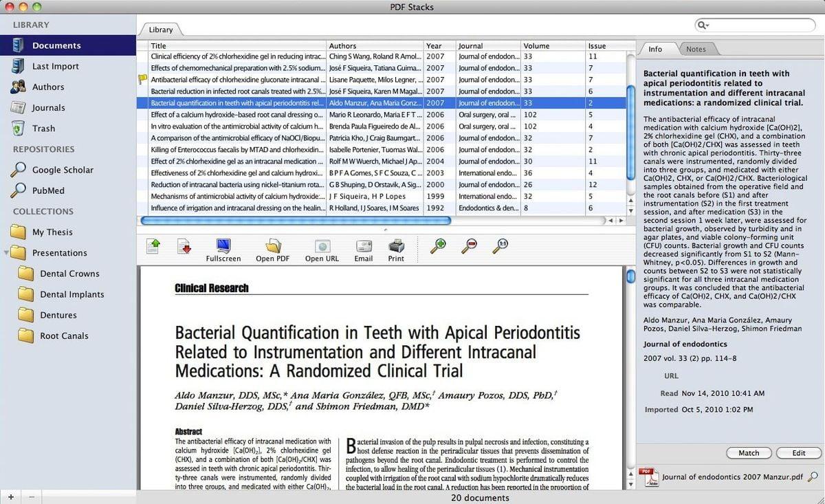Switch to the Notes tab

pyautogui.click(x=696, y=50)
